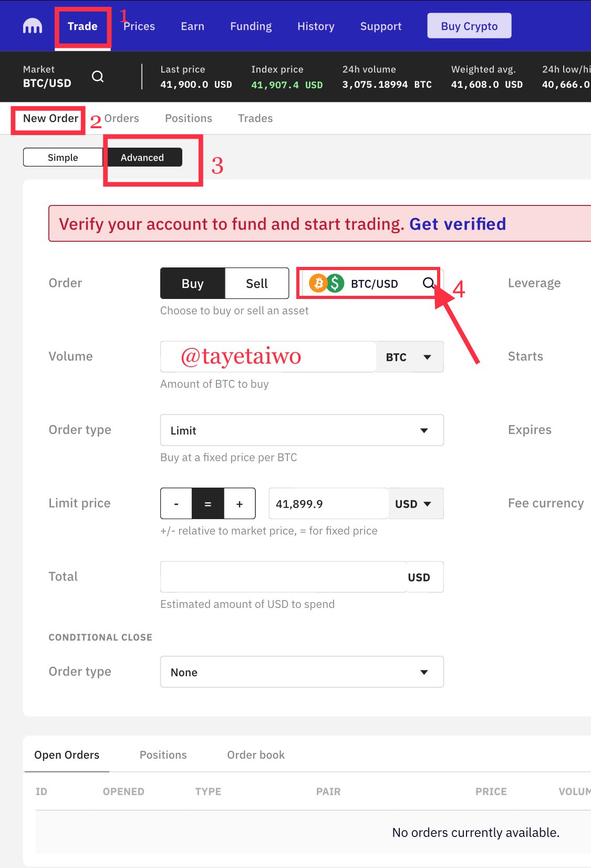Click the ID column header
591x868 pixels.
pos(42,791)
